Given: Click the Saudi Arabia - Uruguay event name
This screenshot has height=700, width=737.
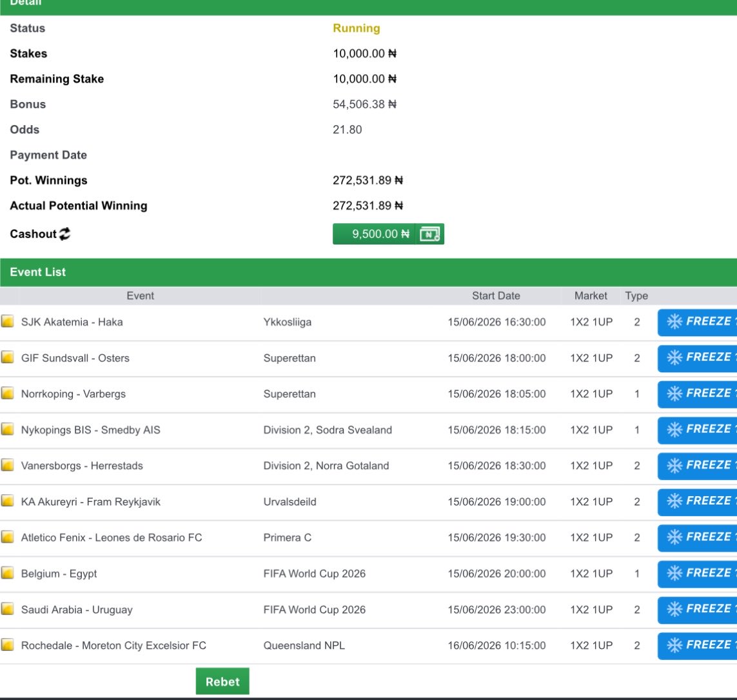Looking at the screenshot, I should click(x=77, y=610).
